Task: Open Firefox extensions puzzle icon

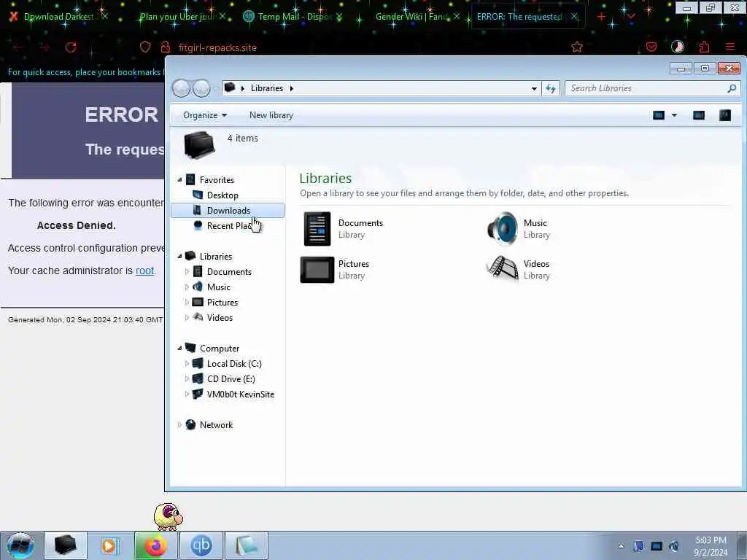Action: [704, 47]
